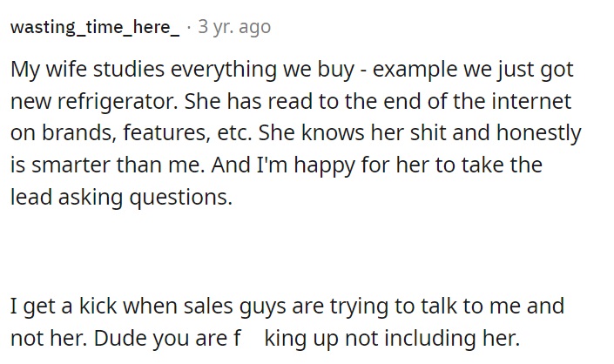The height and width of the screenshot is (364, 614).
Task: Click the phrase 'end of the internet'
Action: tap(477, 101)
